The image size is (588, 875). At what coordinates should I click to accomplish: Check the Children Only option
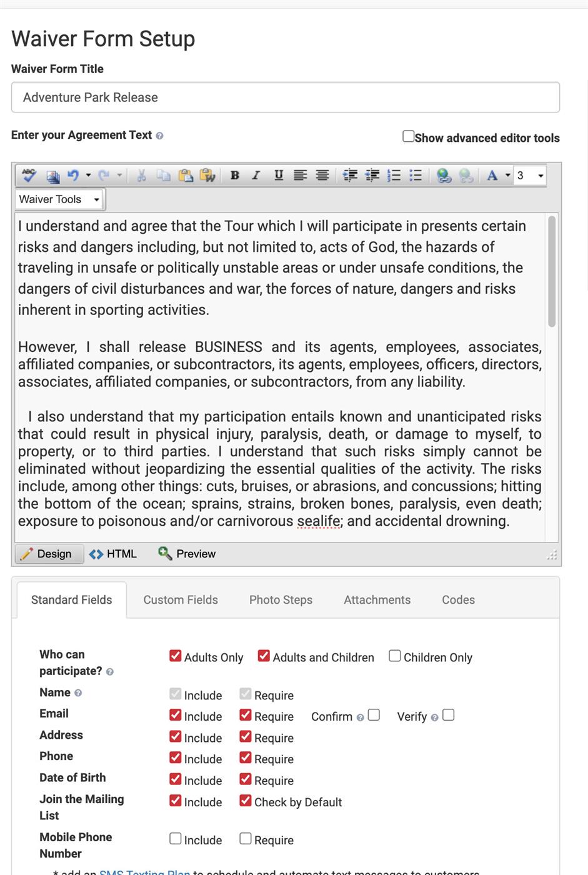tap(395, 656)
